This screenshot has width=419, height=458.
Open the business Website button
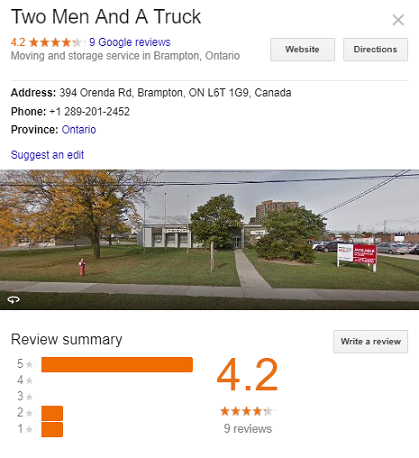pyautogui.click(x=302, y=49)
